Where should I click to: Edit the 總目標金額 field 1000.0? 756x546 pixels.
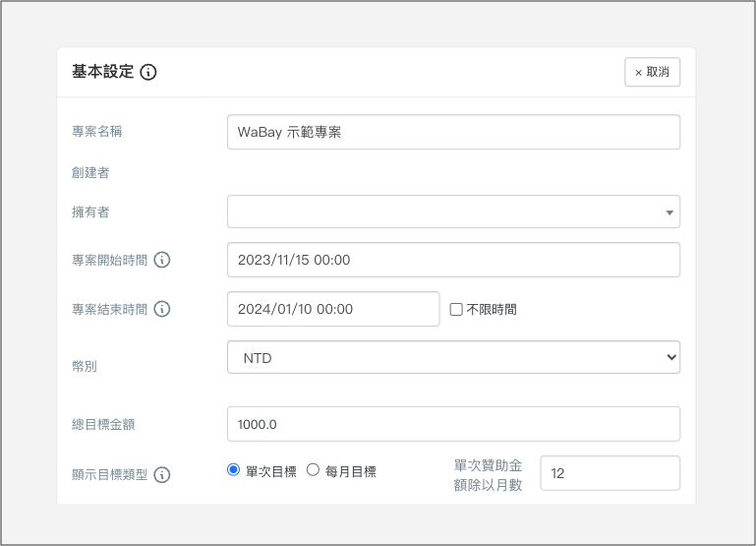click(x=453, y=424)
